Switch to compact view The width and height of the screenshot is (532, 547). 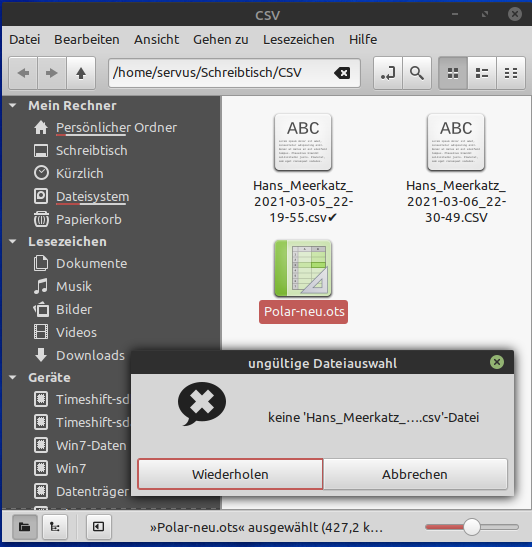[511, 73]
